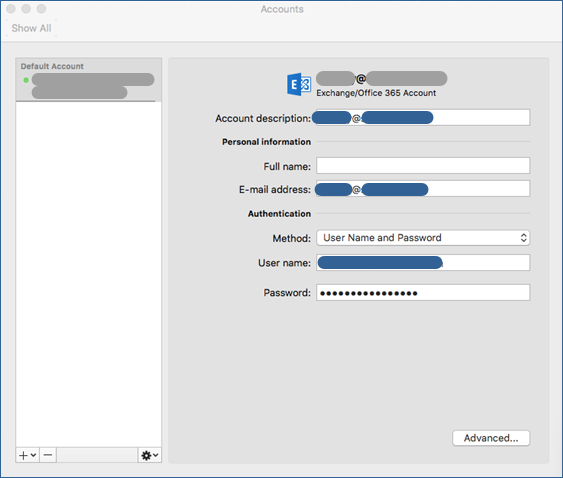Click the add account plus icon
The image size is (563, 478).
[23, 455]
